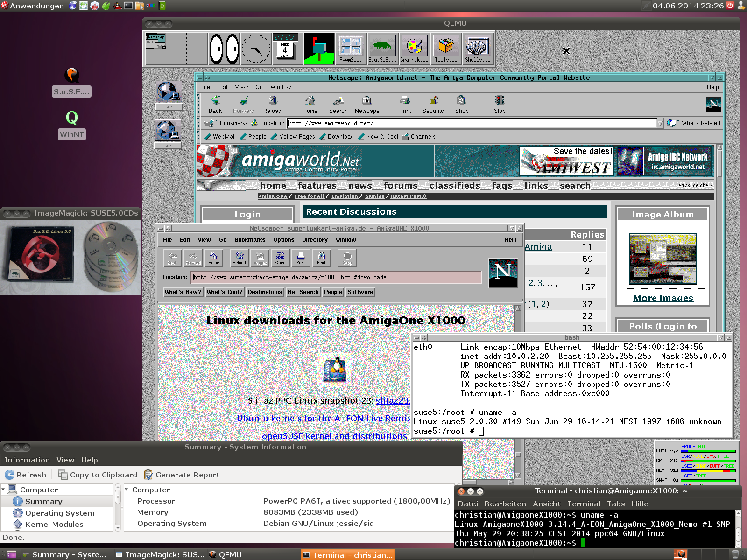Click the Image Album screenshot thumbnail
The image size is (747, 560).
(662, 259)
